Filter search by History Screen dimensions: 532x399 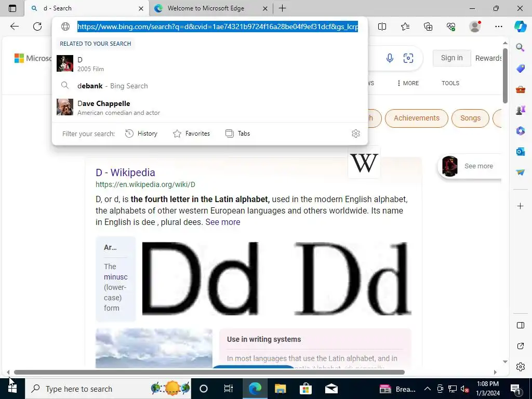[141, 134]
